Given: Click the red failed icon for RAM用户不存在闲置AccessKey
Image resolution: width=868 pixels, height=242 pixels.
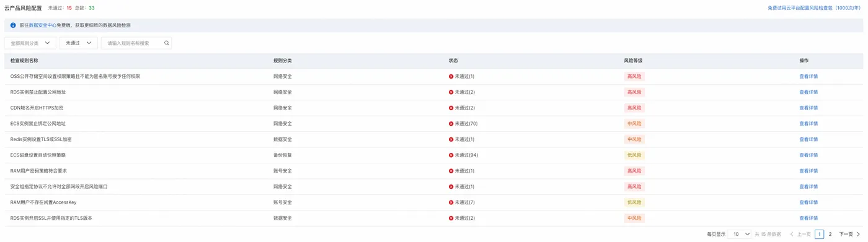Looking at the screenshot, I should tap(451, 202).
